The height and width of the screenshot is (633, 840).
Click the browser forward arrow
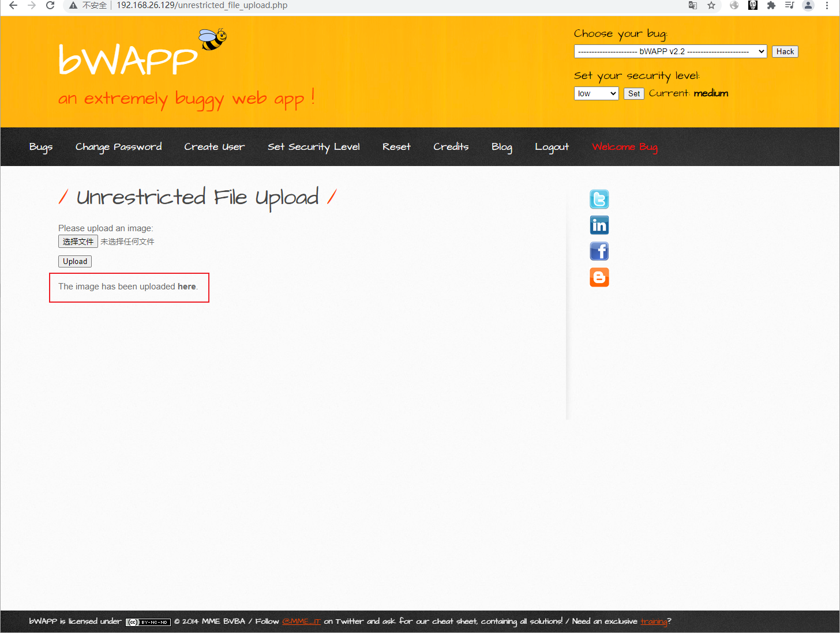32,5
